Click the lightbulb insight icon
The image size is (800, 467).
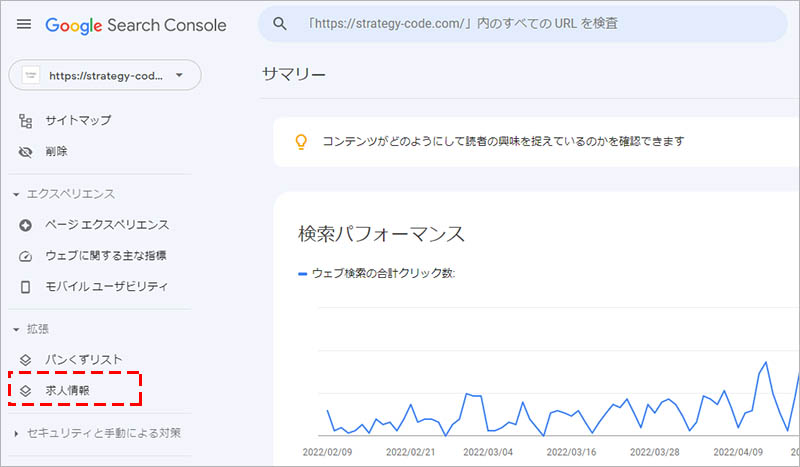click(x=299, y=141)
